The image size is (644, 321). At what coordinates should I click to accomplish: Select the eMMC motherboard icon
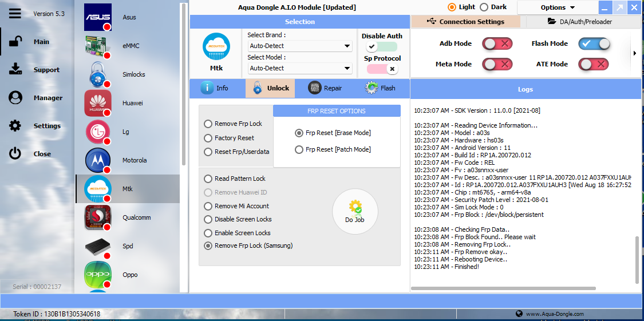click(x=98, y=46)
